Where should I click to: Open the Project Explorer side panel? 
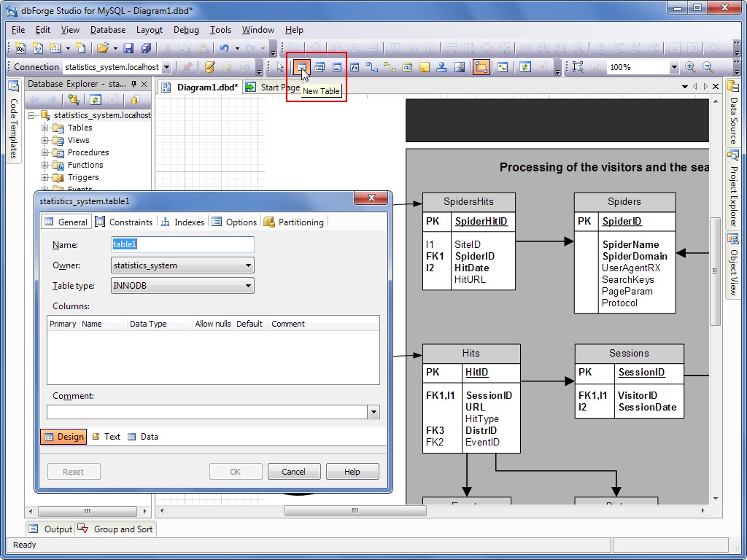734,187
